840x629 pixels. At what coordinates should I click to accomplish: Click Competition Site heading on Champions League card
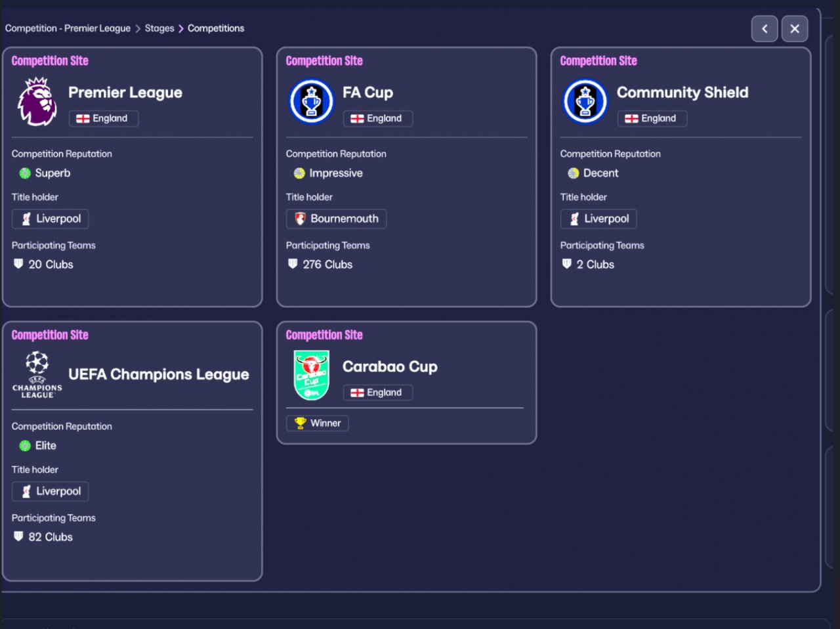click(50, 335)
